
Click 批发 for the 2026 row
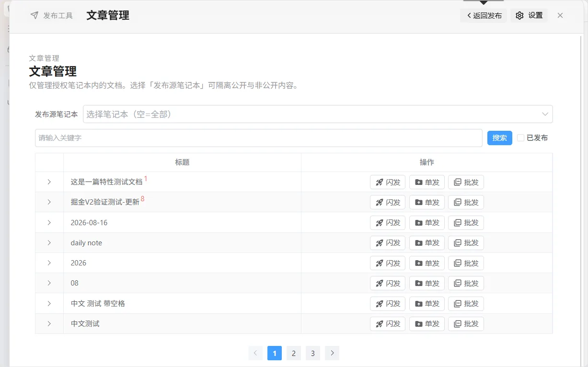pyautogui.click(x=466, y=263)
